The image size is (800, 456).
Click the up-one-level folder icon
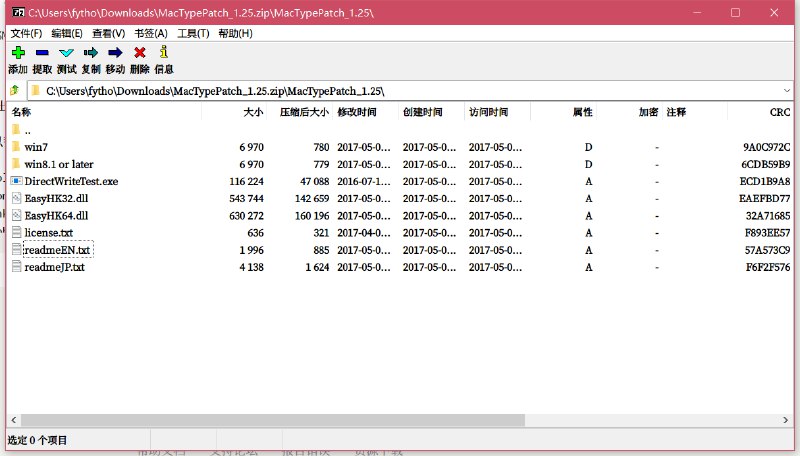14,90
